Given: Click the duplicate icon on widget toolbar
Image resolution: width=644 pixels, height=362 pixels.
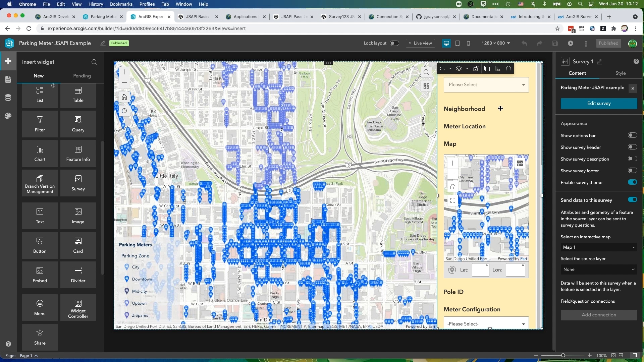Looking at the screenshot, I should point(487,68).
